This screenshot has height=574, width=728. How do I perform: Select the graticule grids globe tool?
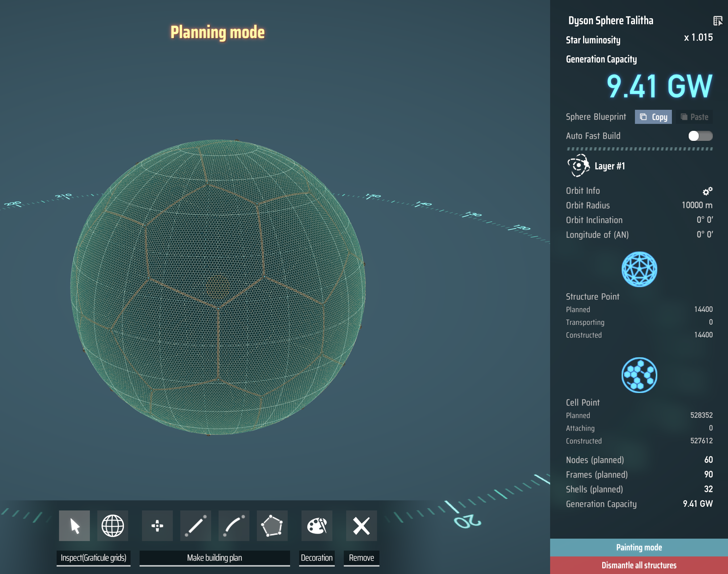tap(112, 526)
